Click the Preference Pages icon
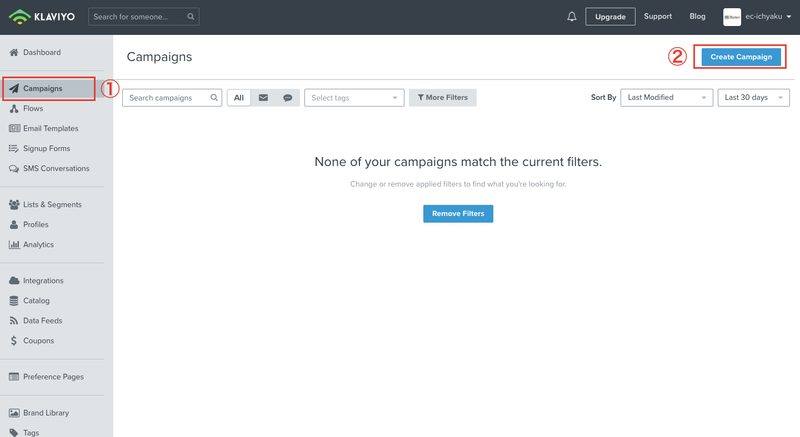The width and height of the screenshot is (800, 437). pyautogui.click(x=14, y=377)
